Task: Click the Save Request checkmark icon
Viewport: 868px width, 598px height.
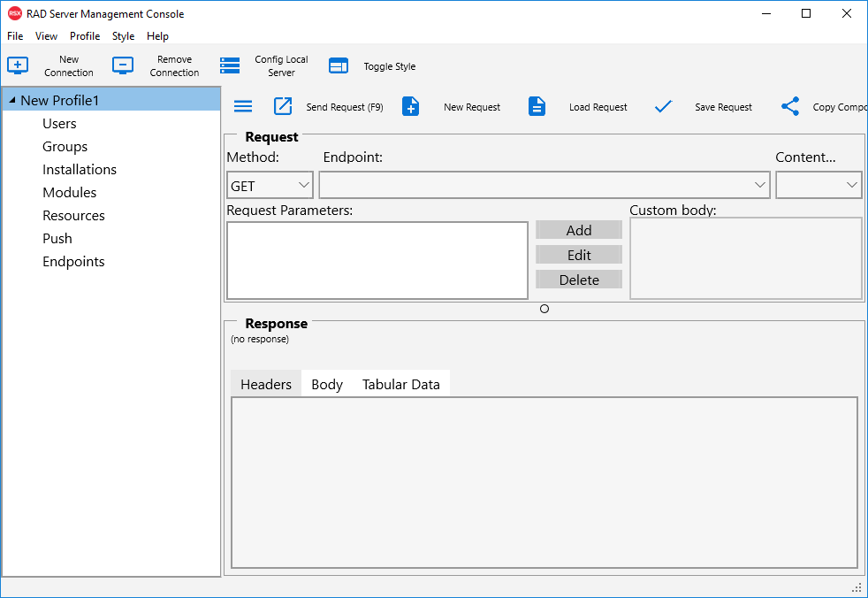Action: [x=663, y=106]
